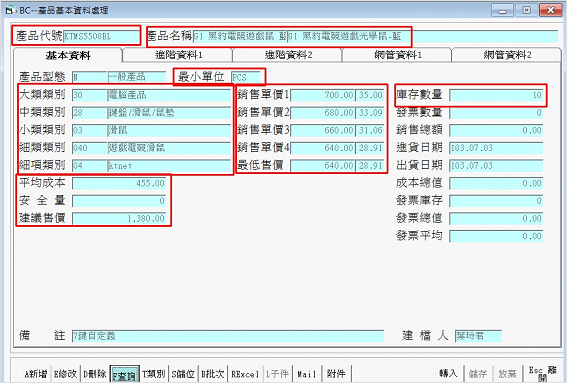The image size is (567, 383).
Task: Click the 銷售單價2 field showing 680.00
Action: [323, 112]
